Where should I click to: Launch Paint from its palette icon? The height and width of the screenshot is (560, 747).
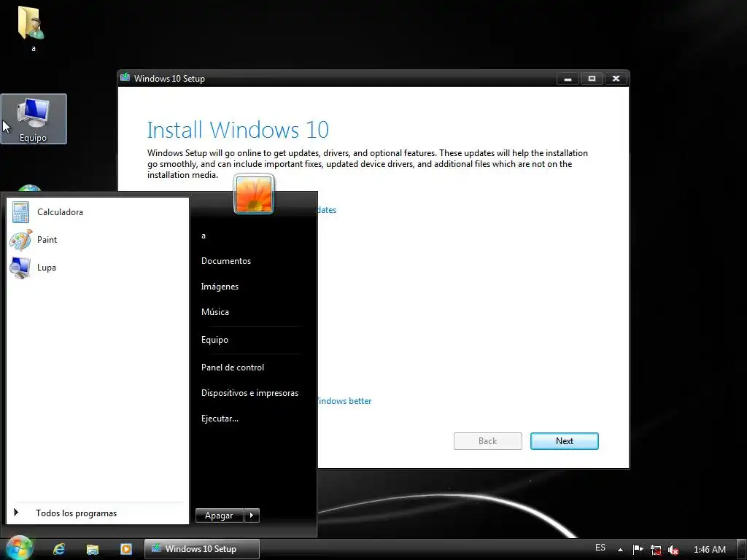pos(21,239)
